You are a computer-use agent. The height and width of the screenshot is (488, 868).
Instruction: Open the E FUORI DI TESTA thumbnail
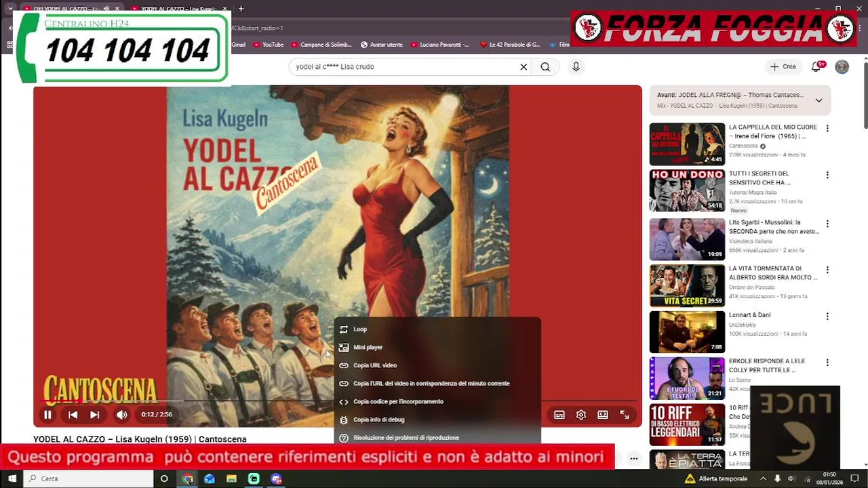pos(687,378)
